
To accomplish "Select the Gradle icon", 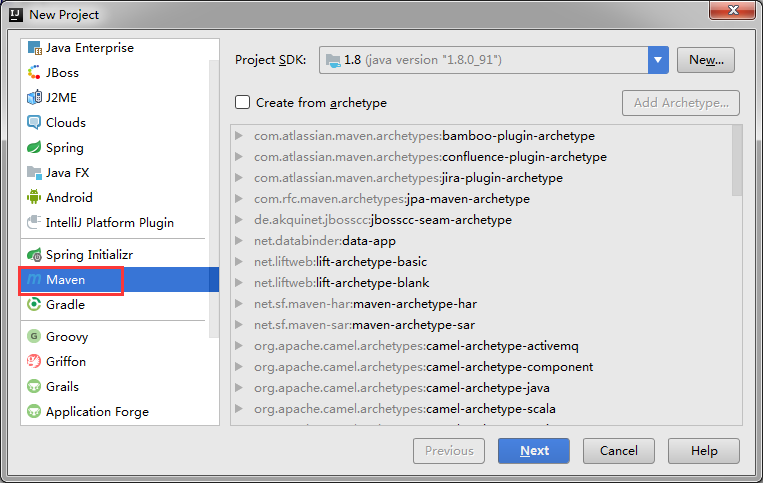I will [x=34, y=304].
